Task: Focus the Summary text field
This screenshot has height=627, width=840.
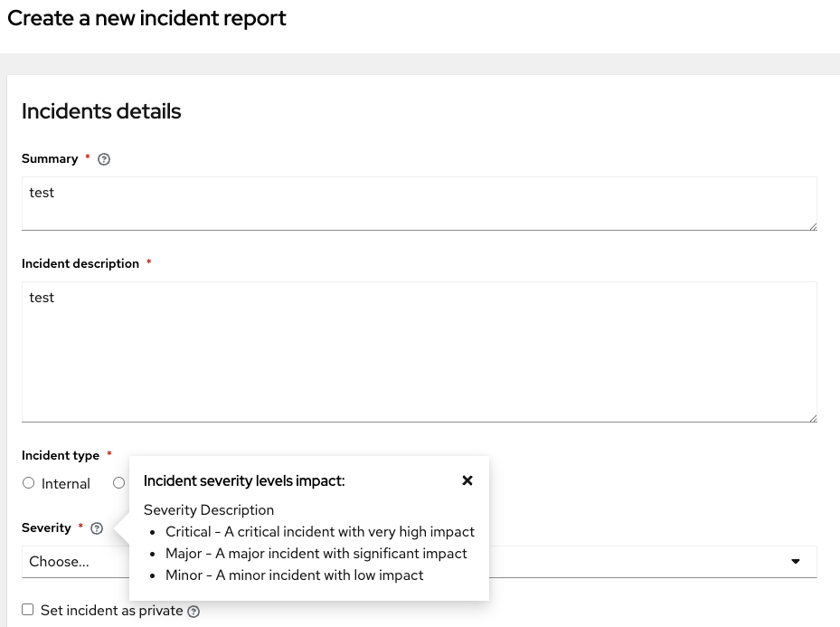Action: [x=419, y=204]
